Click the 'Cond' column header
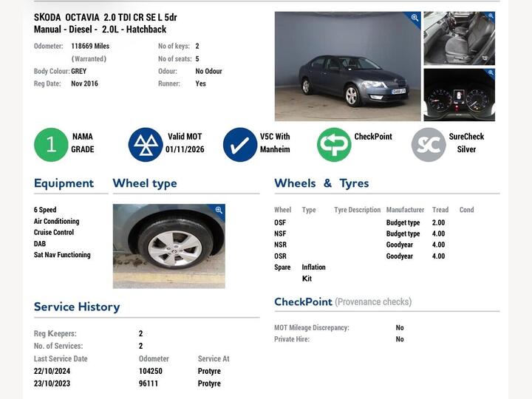 466,210
